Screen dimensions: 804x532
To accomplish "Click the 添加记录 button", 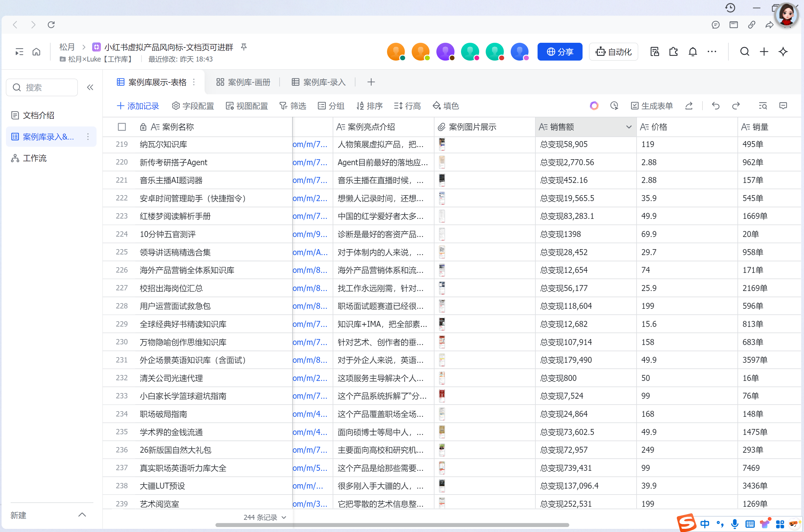I will click(x=138, y=106).
